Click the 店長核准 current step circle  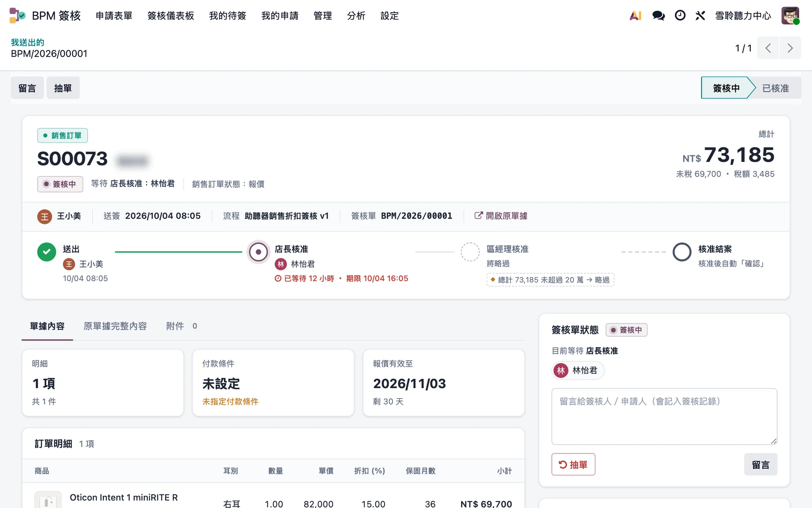pos(258,252)
